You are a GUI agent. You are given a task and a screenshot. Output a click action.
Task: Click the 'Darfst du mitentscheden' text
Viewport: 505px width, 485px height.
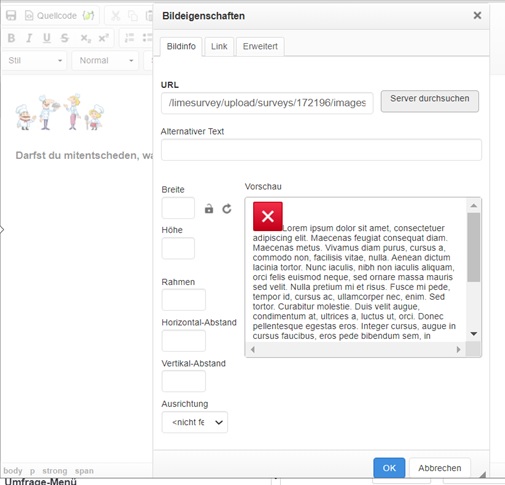click(84, 155)
